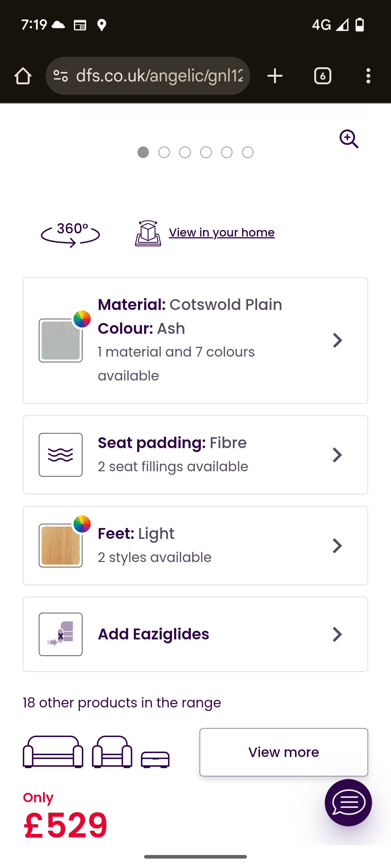Select the fourth image carousel dot
391x868 pixels.
[x=206, y=152]
